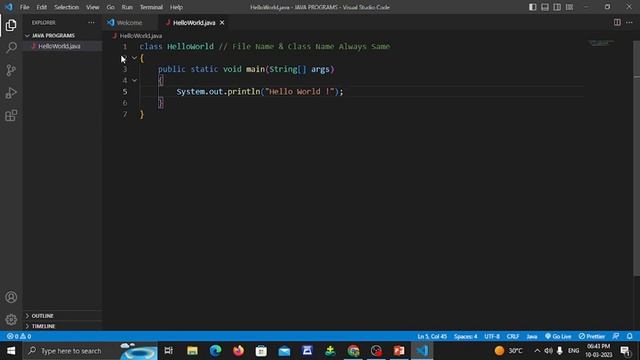Click the Type here to search box
The image size is (640, 360).
click(91, 351)
